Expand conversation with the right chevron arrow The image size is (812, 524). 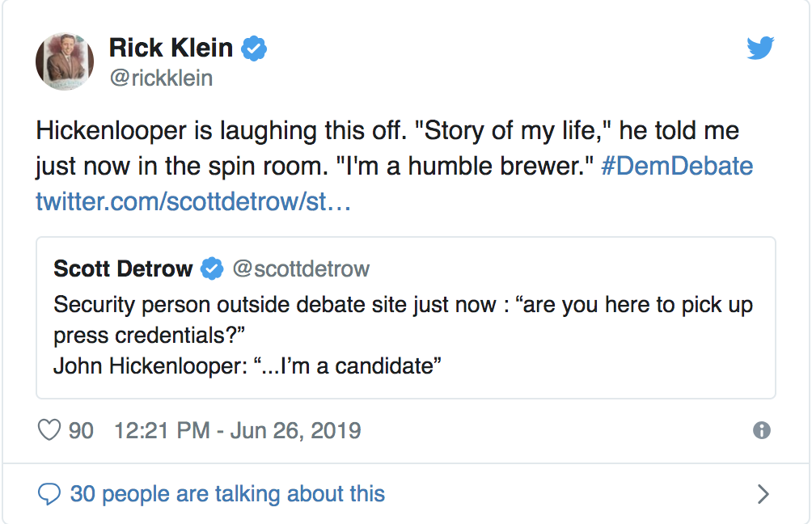pyautogui.click(x=763, y=494)
